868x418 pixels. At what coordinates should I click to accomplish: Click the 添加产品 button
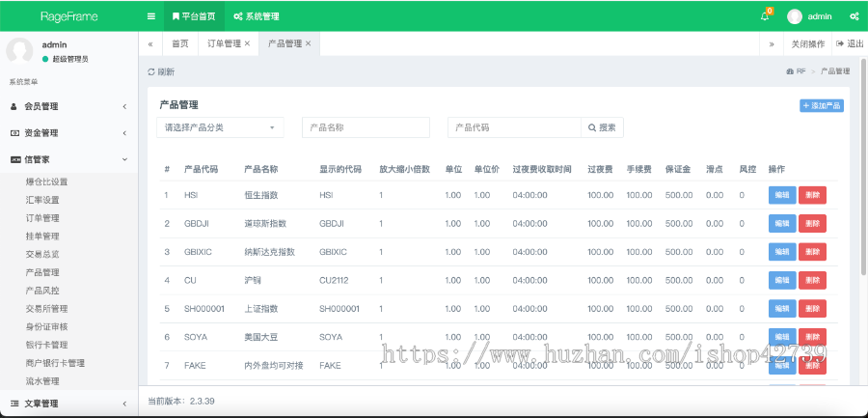point(822,105)
